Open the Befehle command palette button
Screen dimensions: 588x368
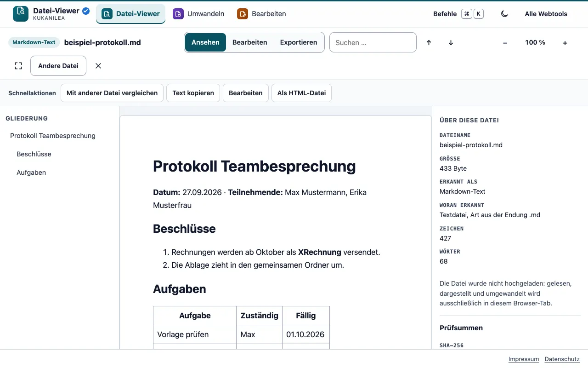coord(458,14)
